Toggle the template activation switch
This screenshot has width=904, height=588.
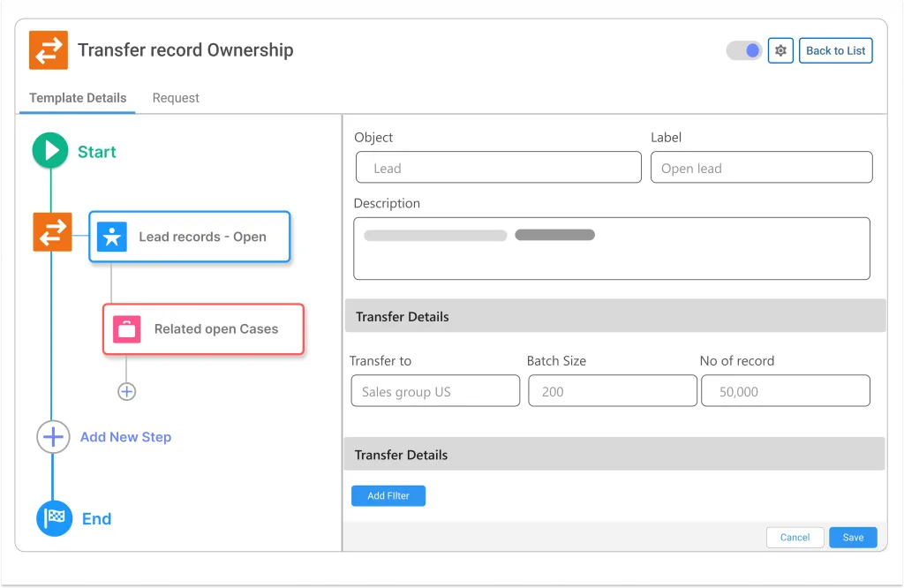click(742, 50)
